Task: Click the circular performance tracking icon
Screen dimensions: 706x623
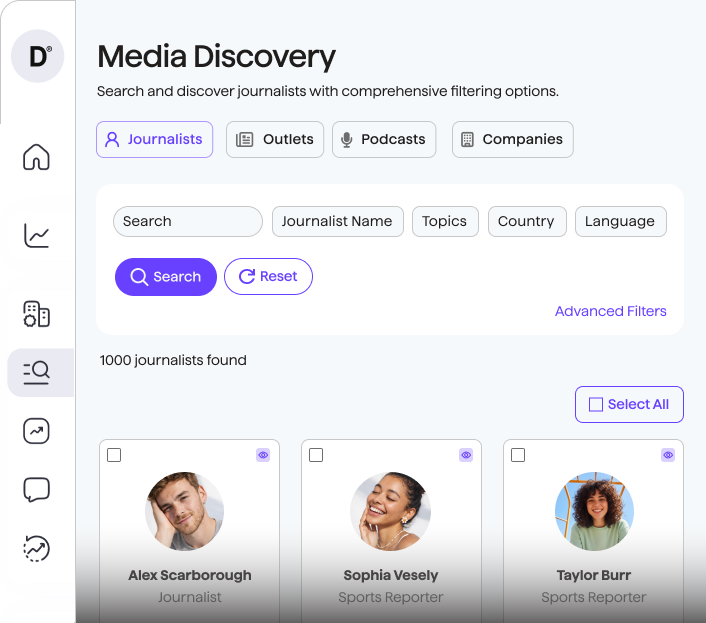Action: (37, 548)
